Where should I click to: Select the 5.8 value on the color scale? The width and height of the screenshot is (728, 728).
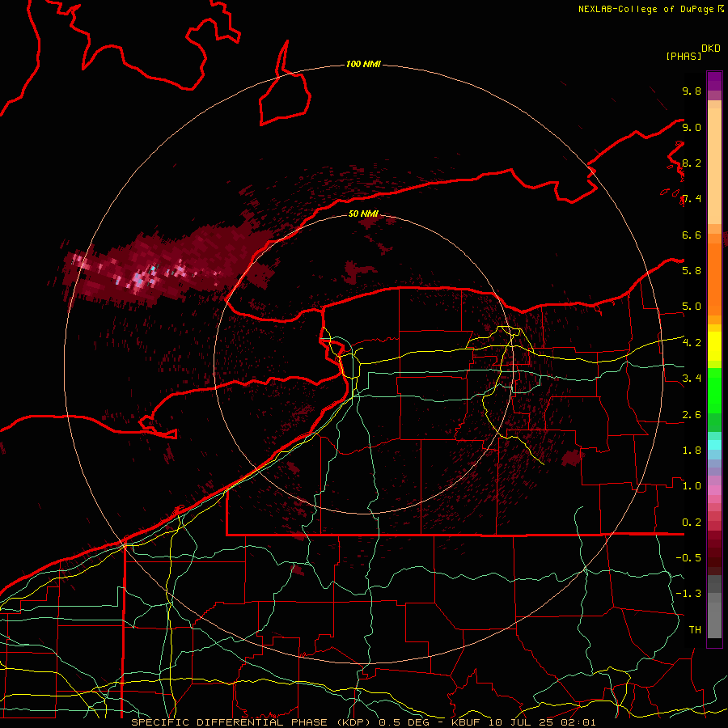(x=692, y=270)
